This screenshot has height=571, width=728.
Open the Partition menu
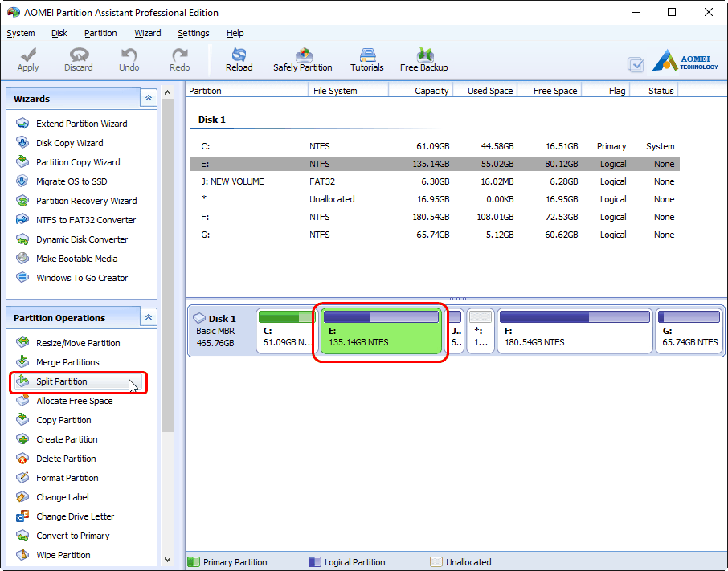100,33
